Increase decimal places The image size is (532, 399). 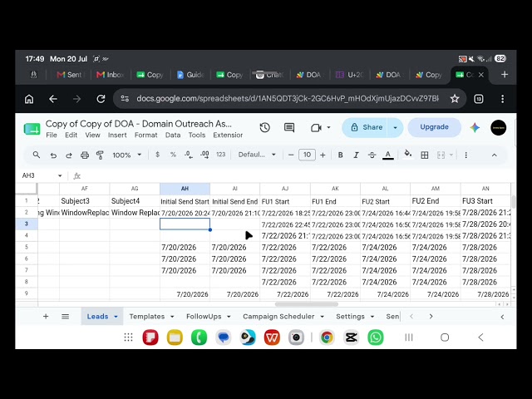[204, 155]
